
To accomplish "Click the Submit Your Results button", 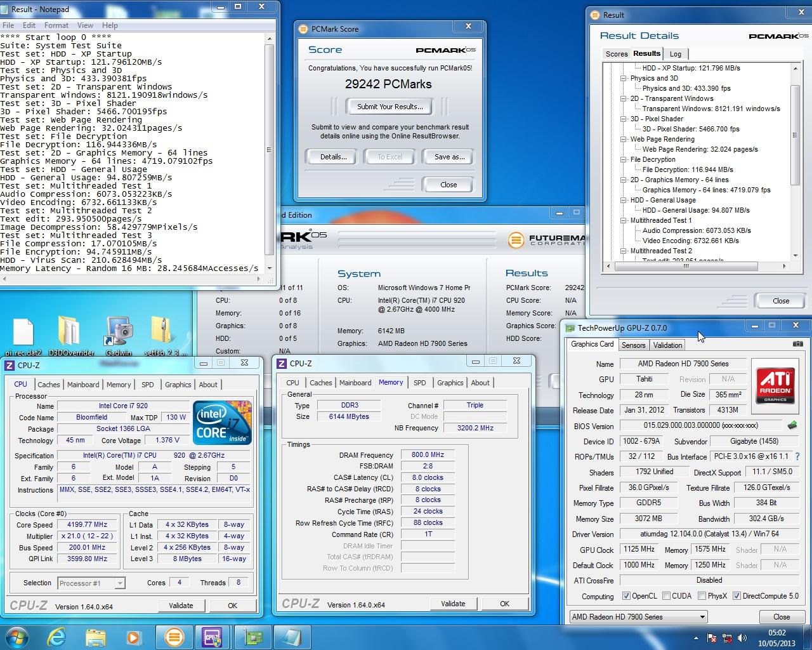I will coord(390,107).
